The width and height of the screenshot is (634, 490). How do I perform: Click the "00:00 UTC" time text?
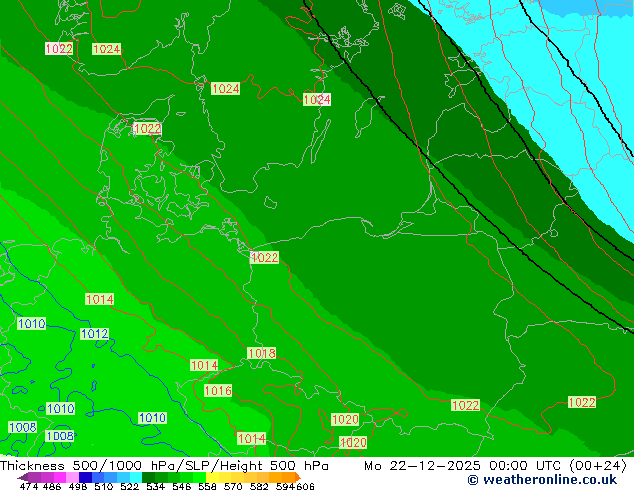coord(525,466)
